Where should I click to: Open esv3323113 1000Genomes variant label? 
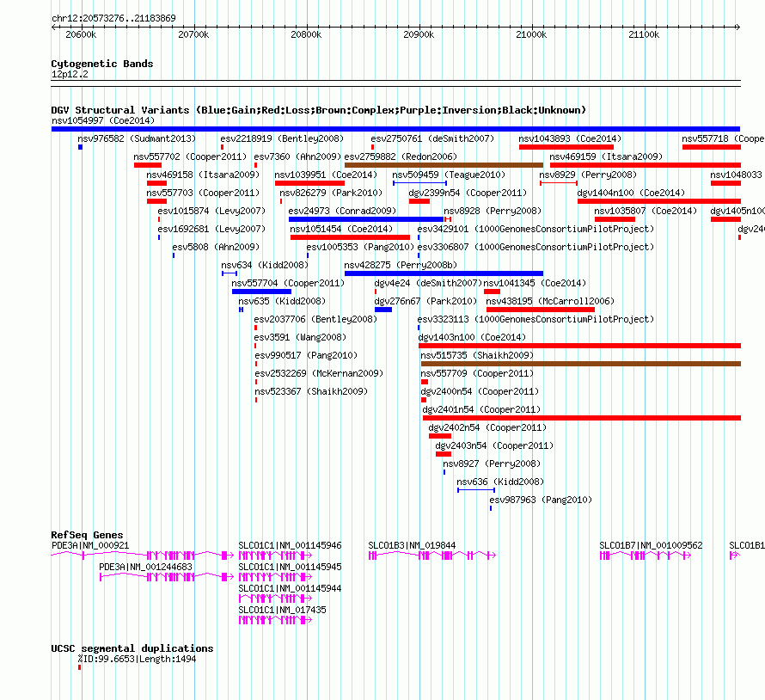click(x=535, y=319)
